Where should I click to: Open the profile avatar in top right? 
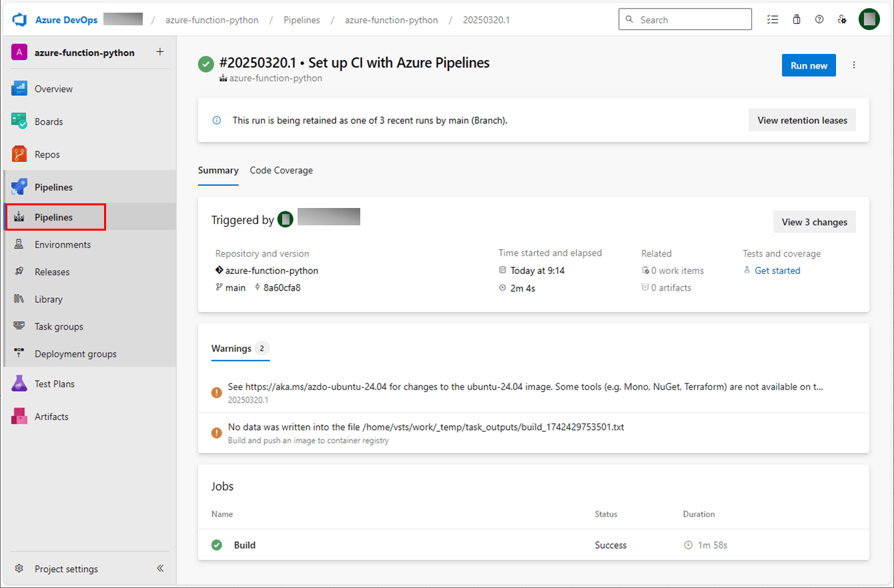[869, 19]
